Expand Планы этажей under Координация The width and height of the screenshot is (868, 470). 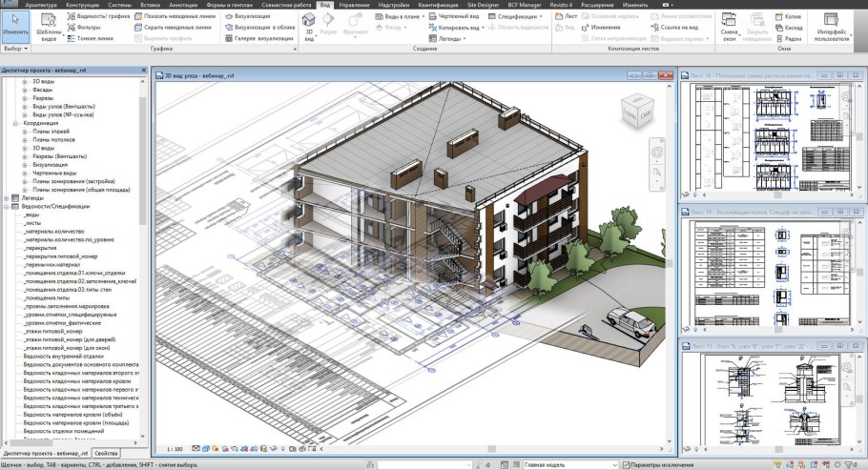pos(25,132)
